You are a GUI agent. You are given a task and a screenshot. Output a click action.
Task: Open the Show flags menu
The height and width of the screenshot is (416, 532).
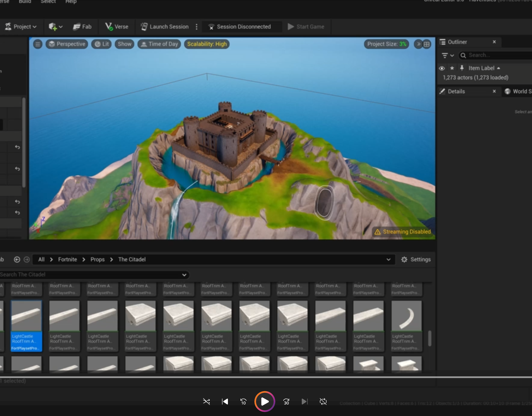click(124, 44)
